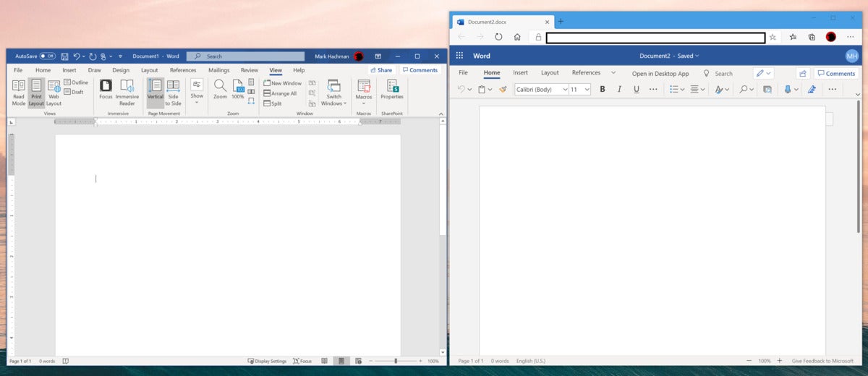Image resolution: width=868 pixels, height=376 pixels.
Task: Open the Zoom magnifier dialog in ribbon
Action: 220,89
